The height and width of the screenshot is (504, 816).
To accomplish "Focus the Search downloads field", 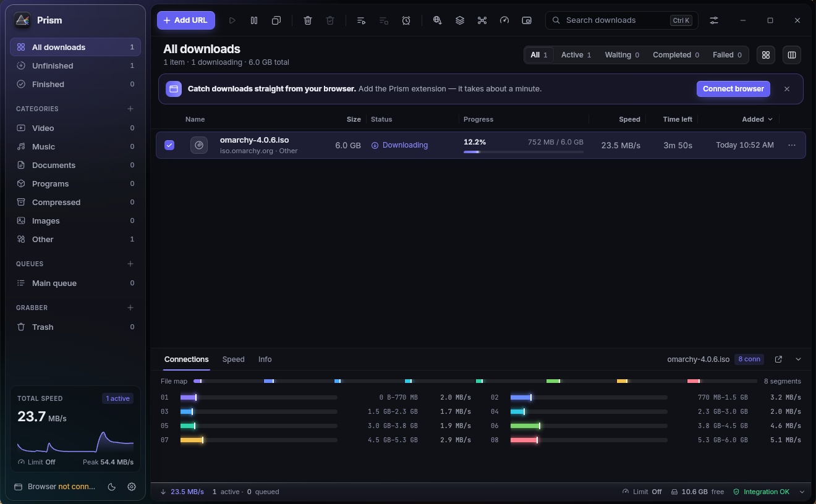I will (x=622, y=20).
